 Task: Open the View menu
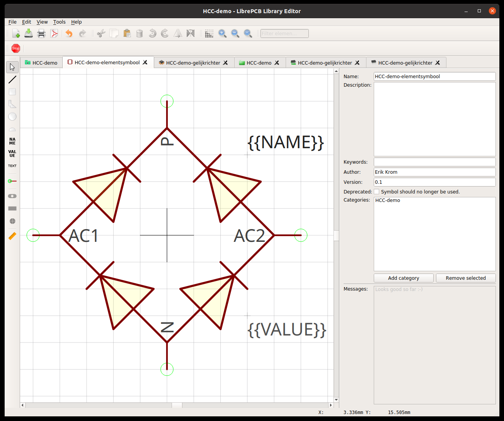coord(42,22)
